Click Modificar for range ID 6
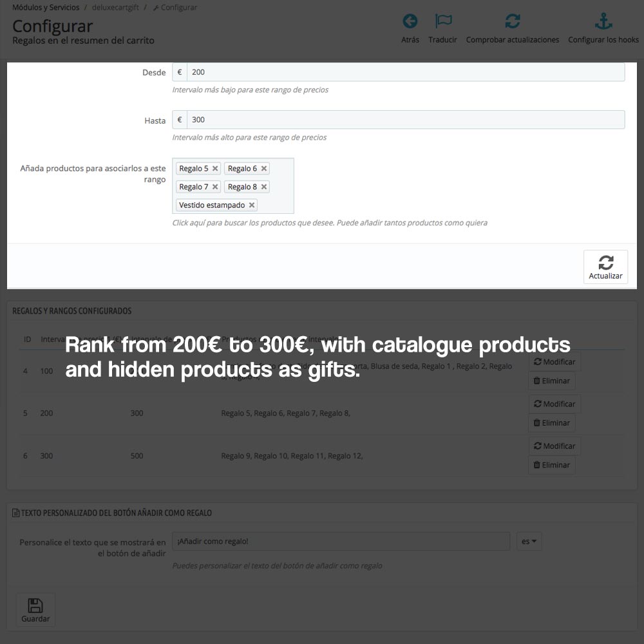644x644 pixels. coord(554,446)
